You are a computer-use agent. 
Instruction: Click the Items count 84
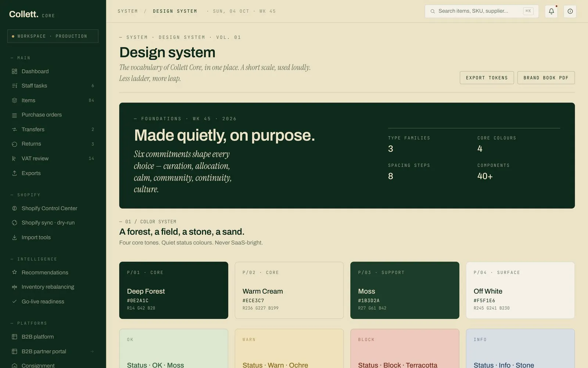92,100
